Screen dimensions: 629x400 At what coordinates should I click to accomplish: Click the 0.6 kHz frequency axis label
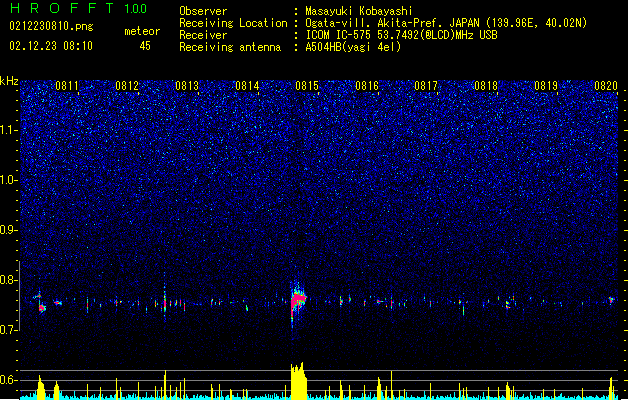pyautogui.click(x=9, y=380)
